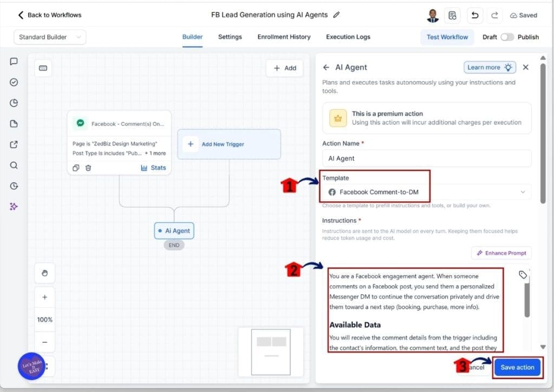Viewport: 554px width, 392px height.
Task: Click the zoom out minus button
Action: 44,342
